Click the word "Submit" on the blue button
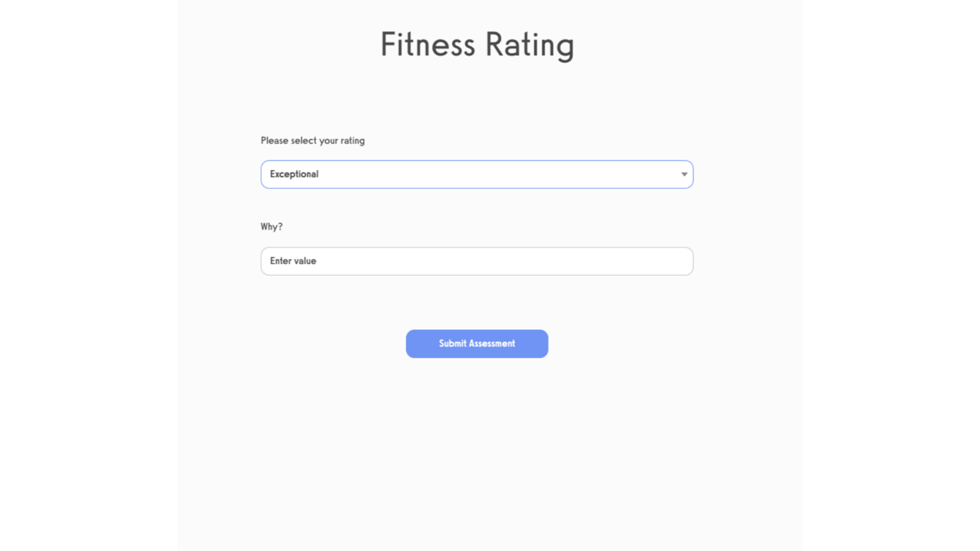980x551 pixels. tap(453, 344)
